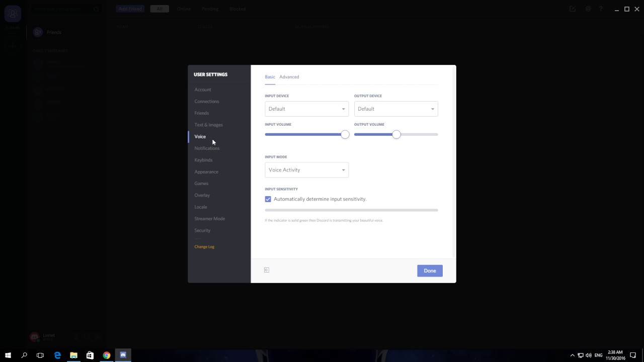Viewport: 644px width, 362px height.
Task: Click the dimmed Add Friend button
Action: pos(130,9)
